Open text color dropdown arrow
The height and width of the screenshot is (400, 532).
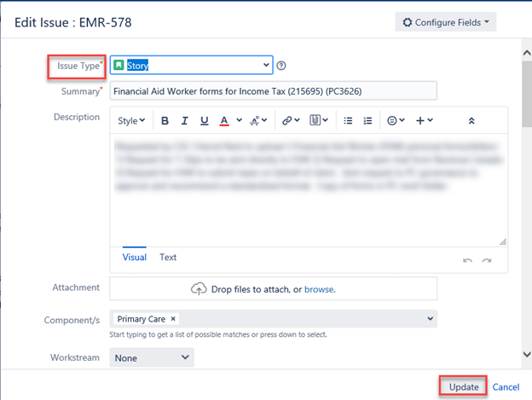[x=240, y=120]
